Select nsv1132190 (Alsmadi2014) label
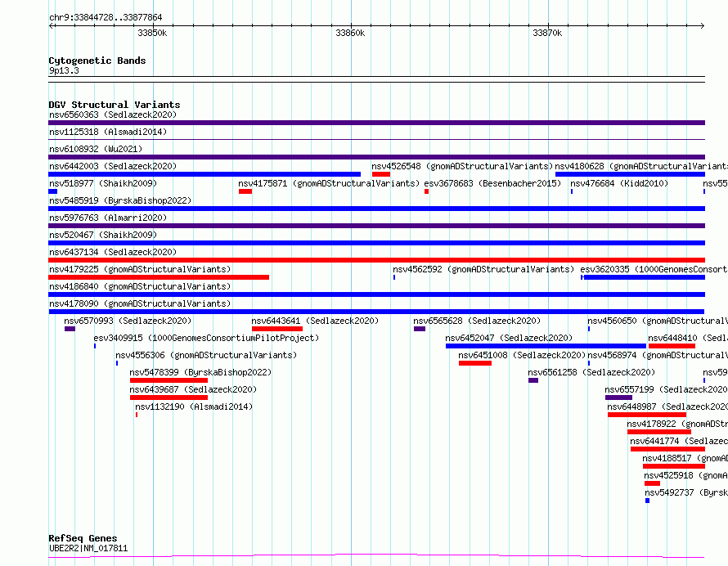This screenshot has width=728, height=566. tap(194, 407)
